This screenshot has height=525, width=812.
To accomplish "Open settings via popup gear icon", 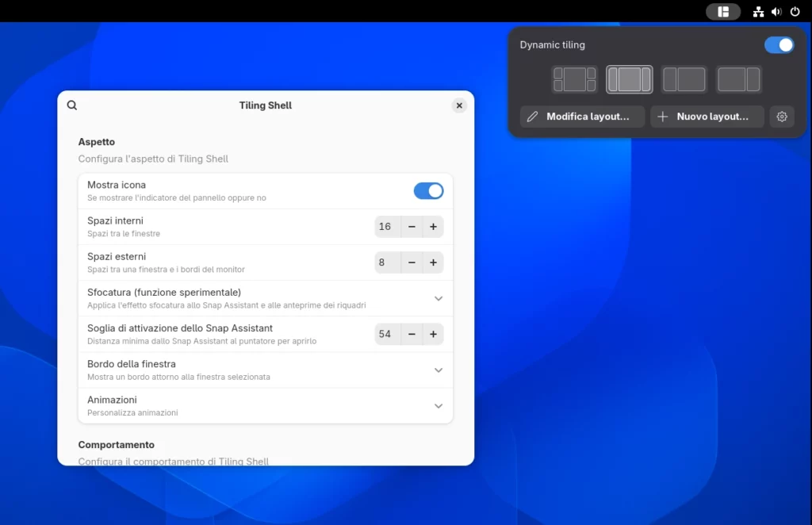I will [x=782, y=117].
